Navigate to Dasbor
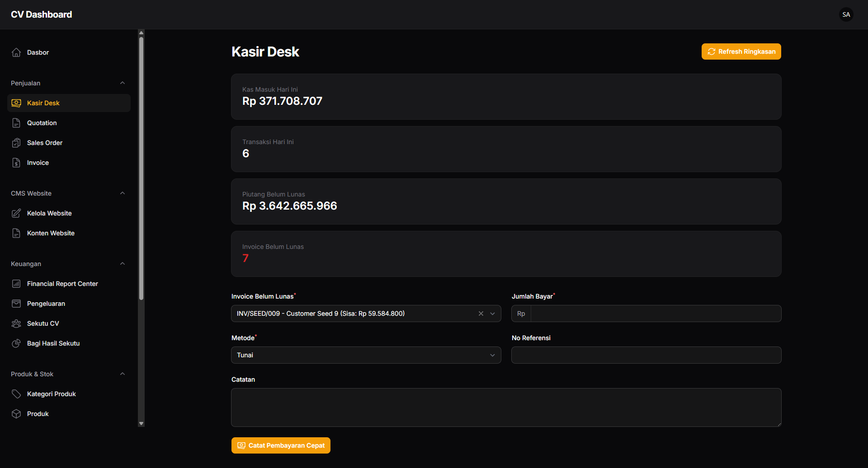Image resolution: width=868 pixels, height=468 pixels. [x=38, y=52]
